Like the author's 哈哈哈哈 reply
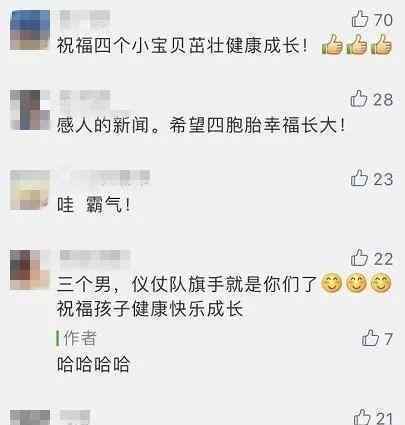 tap(370, 338)
